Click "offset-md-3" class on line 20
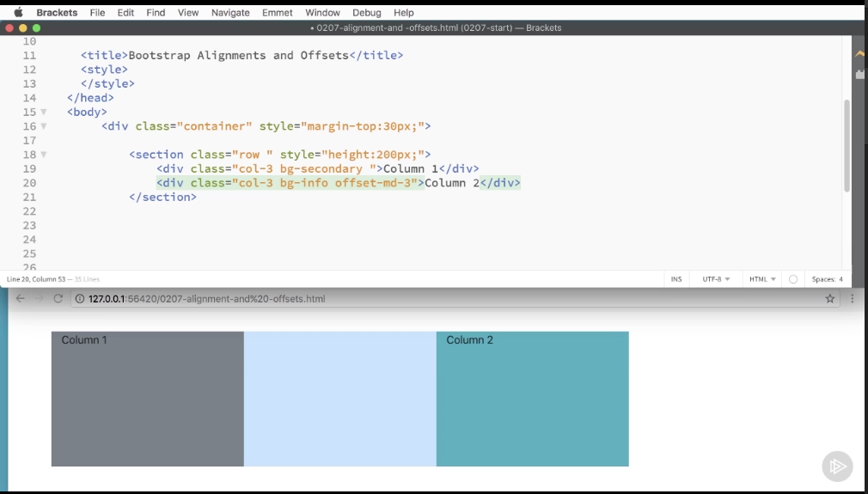Viewport: 868px width, 494px height. [373, 183]
